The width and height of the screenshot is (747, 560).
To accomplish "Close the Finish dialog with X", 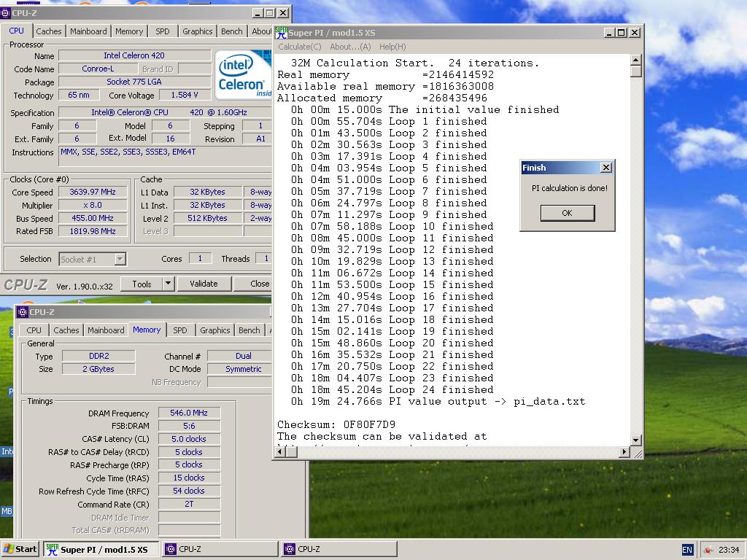I will 606,168.
